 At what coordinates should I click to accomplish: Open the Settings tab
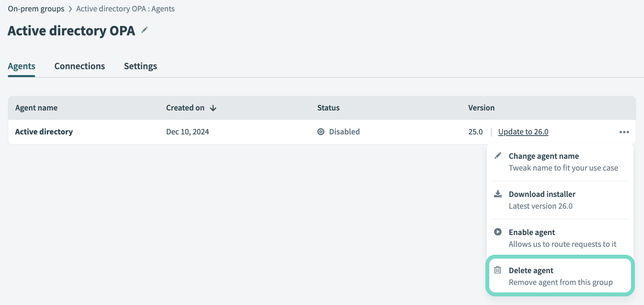point(141,66)
